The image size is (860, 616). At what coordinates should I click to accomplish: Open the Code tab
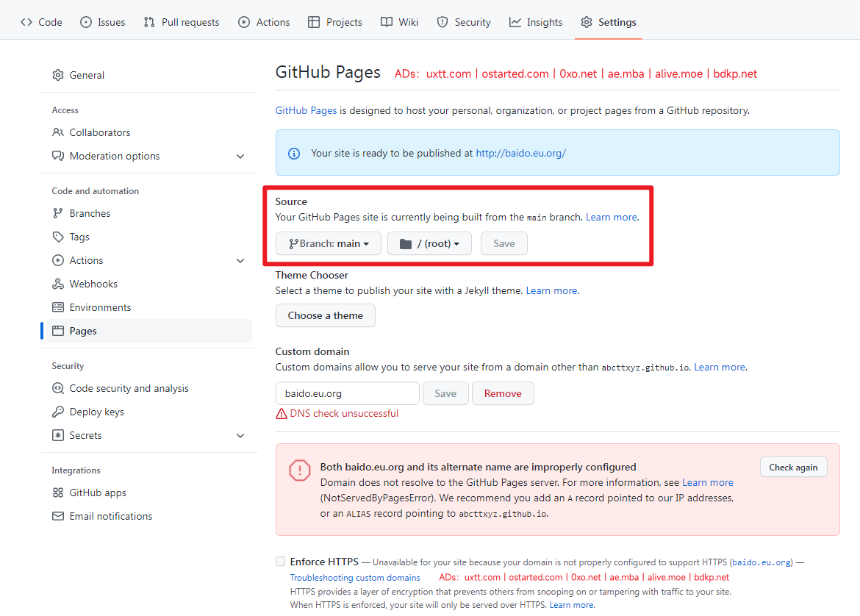click(x=41, y=22)
